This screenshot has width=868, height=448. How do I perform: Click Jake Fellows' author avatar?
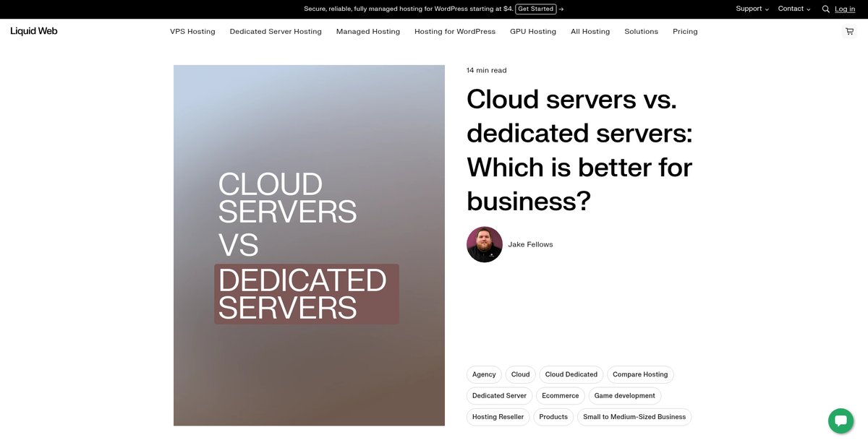485,244
